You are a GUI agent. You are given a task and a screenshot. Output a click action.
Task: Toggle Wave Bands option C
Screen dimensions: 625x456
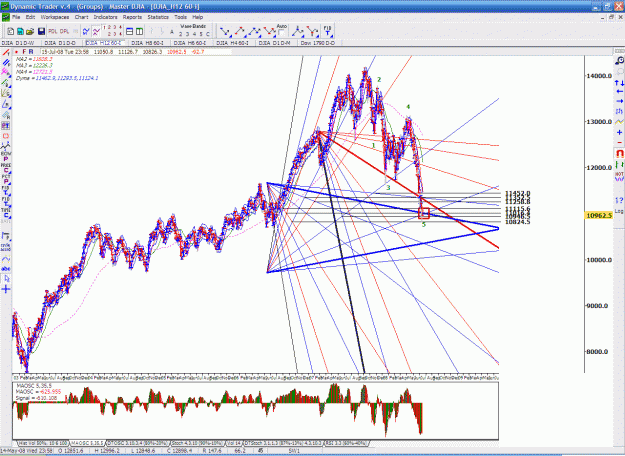pos(207,34)
